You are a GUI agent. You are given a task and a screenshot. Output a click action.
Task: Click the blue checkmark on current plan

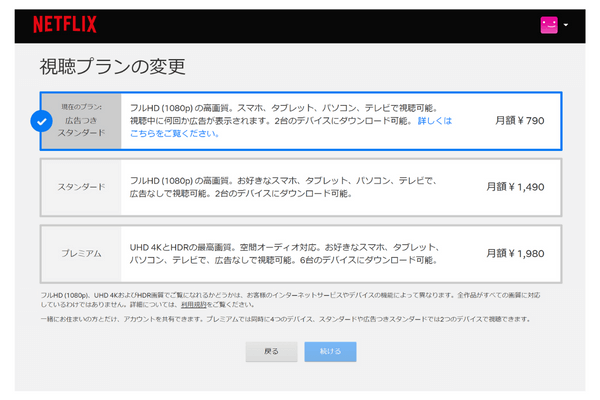pyautogui.click(x=41, y=121)
